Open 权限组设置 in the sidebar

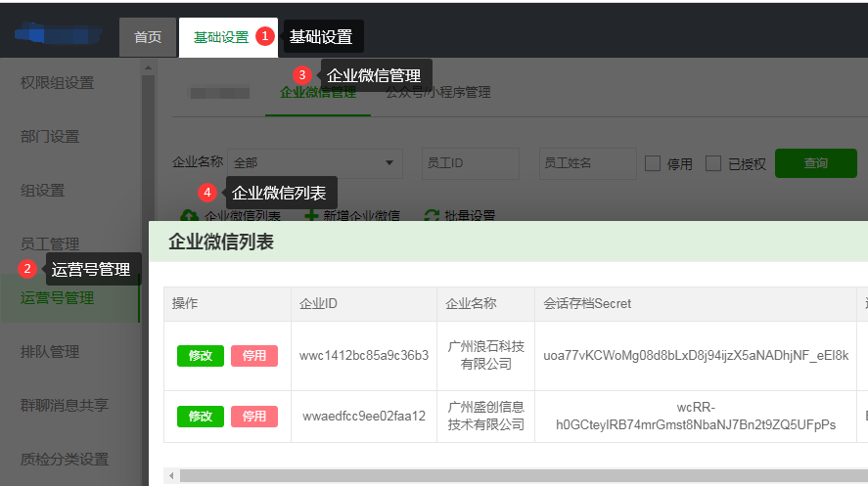click(57, 83)
